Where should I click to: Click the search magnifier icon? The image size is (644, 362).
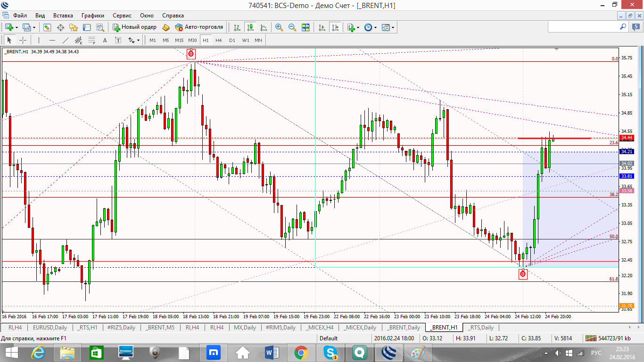point(623,27)
